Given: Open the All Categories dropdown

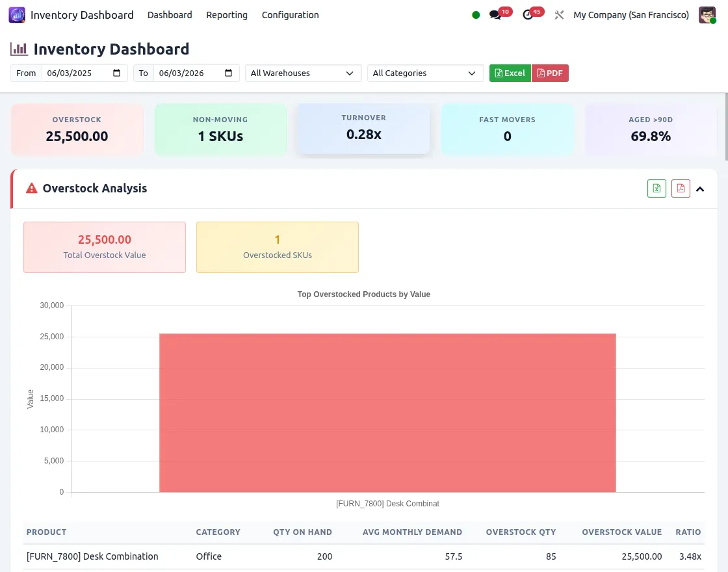Looking at the screenshot, I should (425, 73).
